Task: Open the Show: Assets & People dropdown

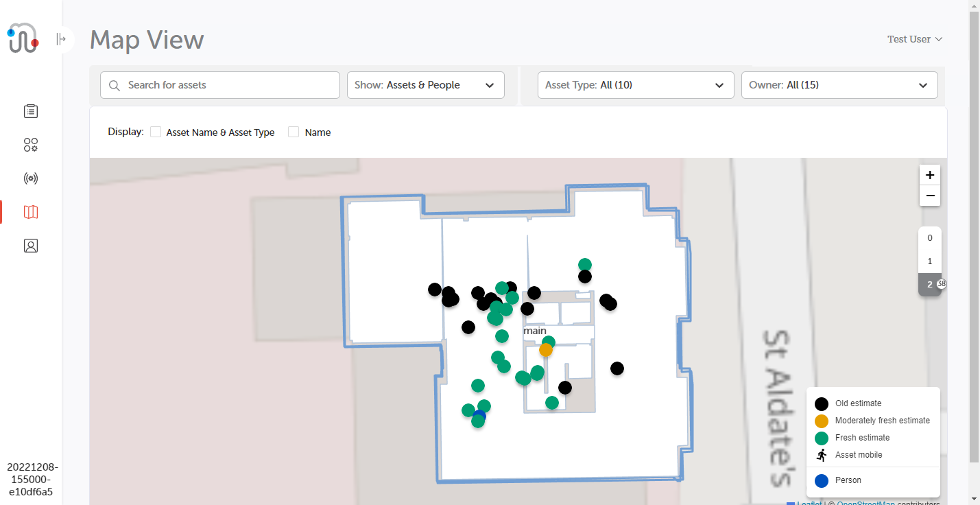Action: tap(425, 85)
